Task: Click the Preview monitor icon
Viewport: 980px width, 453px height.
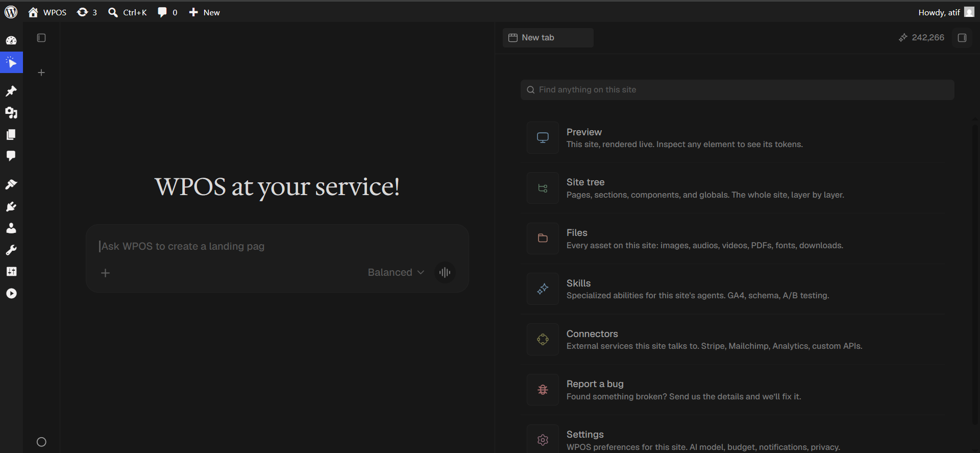Action: [x=543, y=138]
